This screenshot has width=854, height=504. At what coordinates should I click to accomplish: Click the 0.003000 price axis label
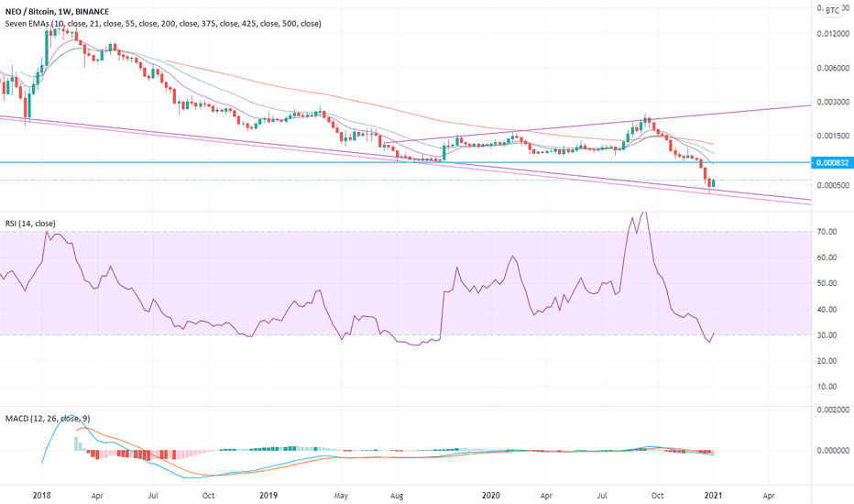(833, 102)
